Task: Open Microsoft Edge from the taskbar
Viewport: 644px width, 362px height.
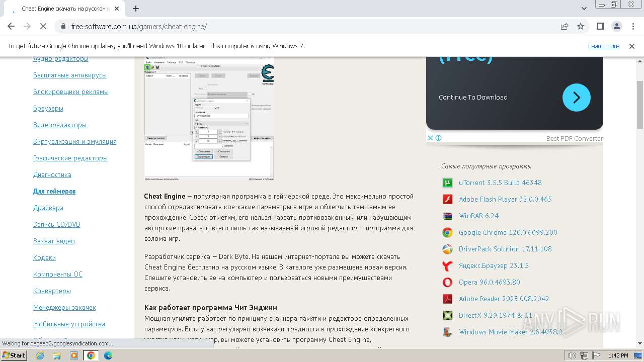Action: (108, 355)
